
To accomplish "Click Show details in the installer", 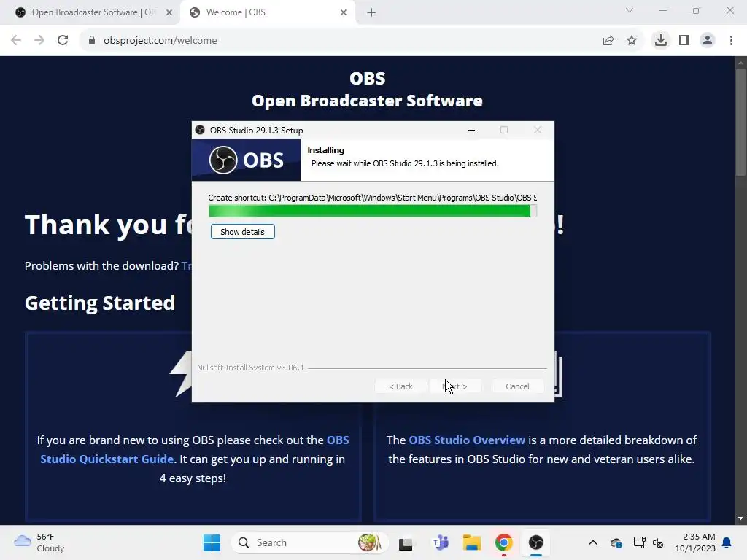I will click(242, 232).
